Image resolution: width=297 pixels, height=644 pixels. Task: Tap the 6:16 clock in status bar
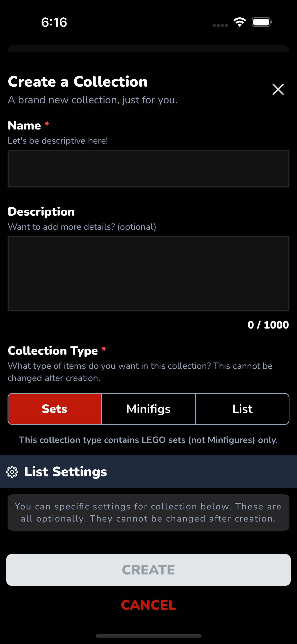(x=54, y=22)
